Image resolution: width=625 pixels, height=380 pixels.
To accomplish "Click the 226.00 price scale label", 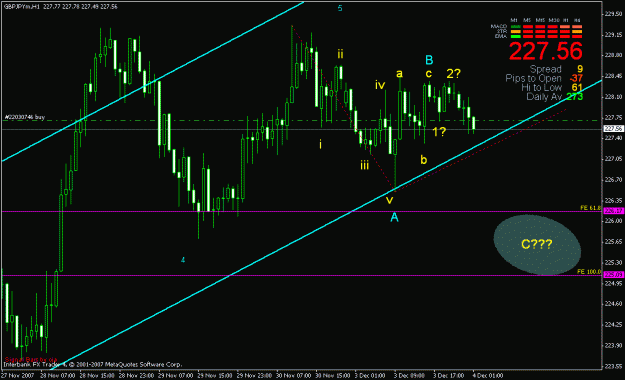I will pos(614,221).
